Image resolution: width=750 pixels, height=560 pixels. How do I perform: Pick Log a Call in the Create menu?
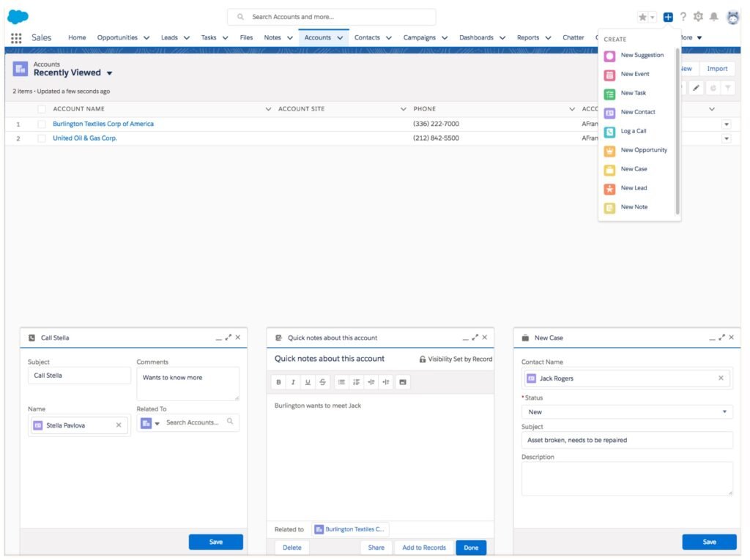[x=634, y=131]
